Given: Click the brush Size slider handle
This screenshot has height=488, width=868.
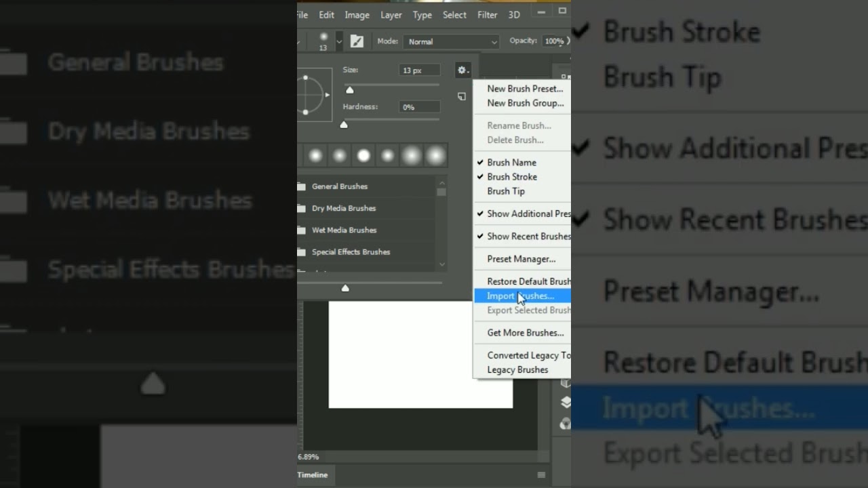Looking at the screenshot, I should (350, 90).
